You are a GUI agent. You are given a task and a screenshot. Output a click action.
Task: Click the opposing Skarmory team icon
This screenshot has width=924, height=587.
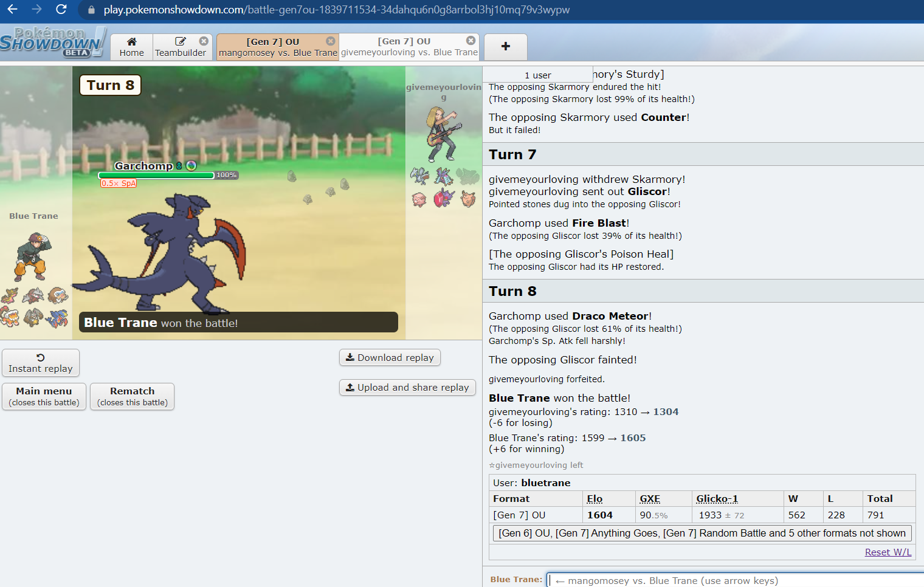pos(419,176)
